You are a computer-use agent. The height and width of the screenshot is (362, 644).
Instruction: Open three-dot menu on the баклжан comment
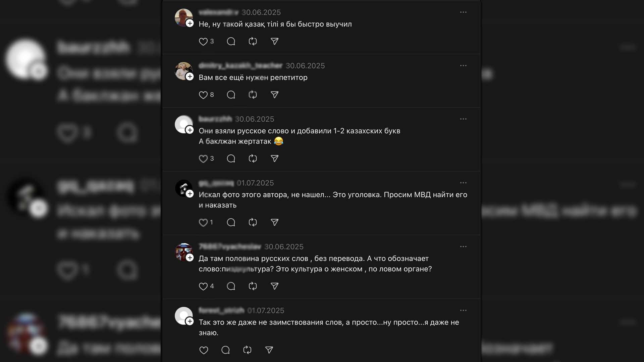click(x=463, y=119)
